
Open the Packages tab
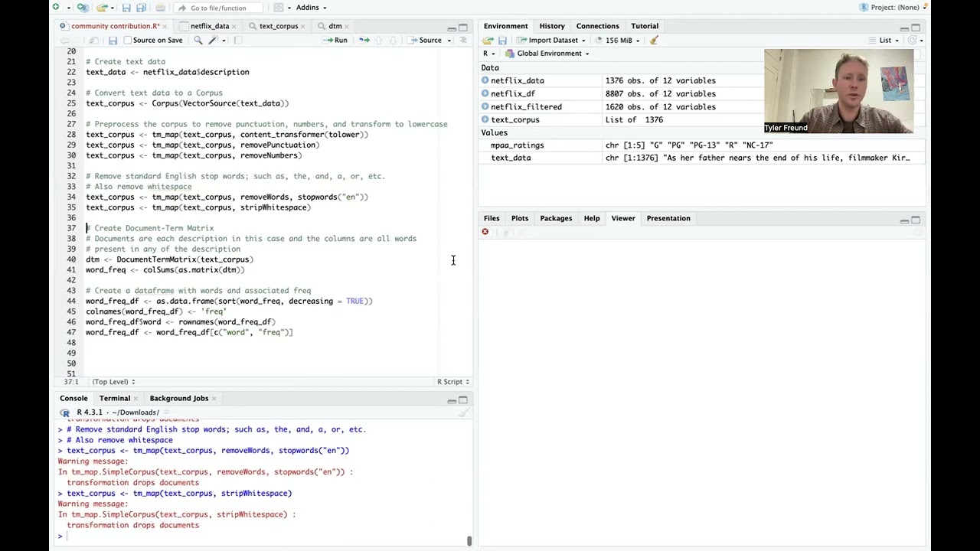click(x=556, y=218)
